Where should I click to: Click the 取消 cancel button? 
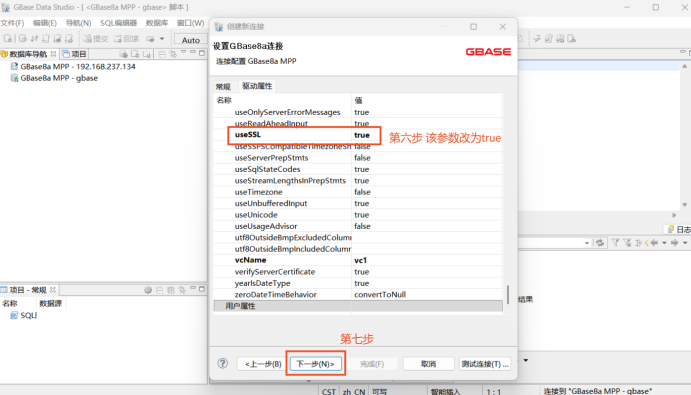pyautogui.click(x=428, y=364)
